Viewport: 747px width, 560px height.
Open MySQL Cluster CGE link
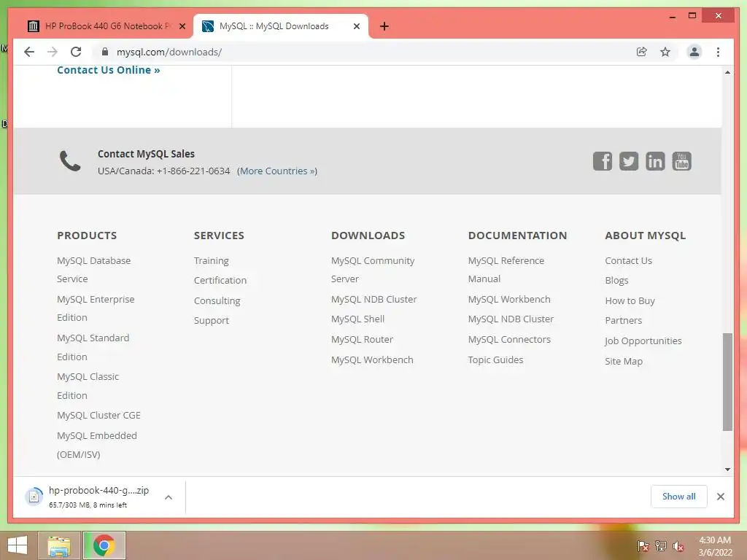point(98,415)
